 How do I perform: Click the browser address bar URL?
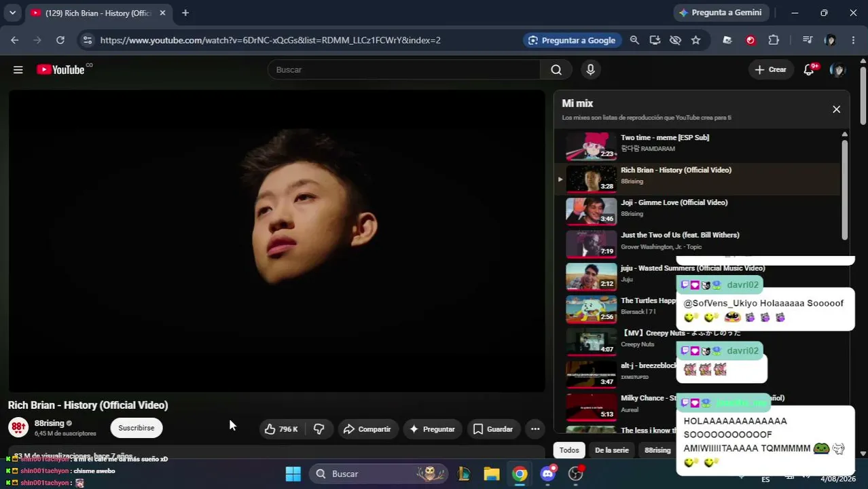pyautogui.click(x=270, y=40)
